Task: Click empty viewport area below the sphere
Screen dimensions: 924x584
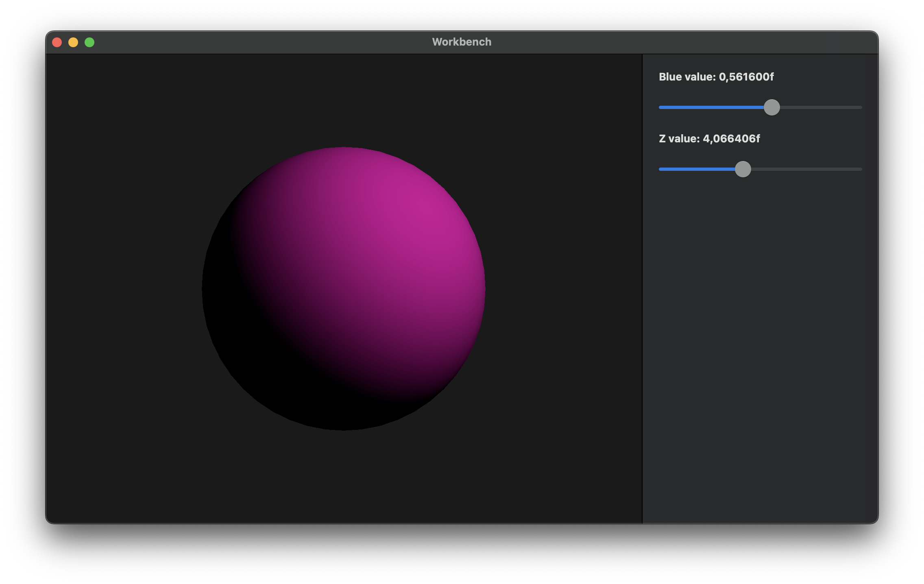Action: [x=344, y=476]
